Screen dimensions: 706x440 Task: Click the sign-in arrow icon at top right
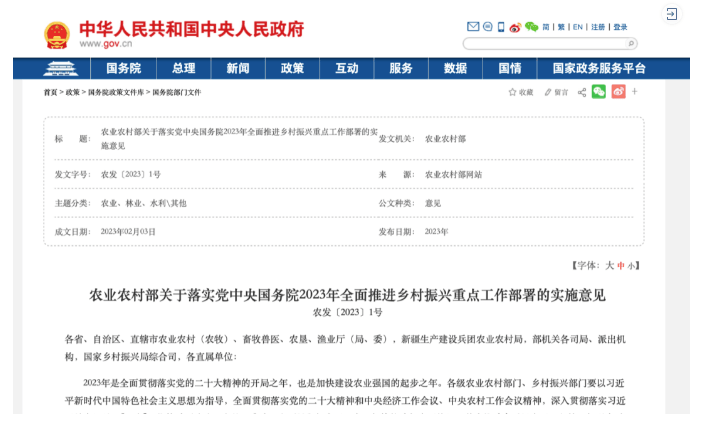(671, 14)
